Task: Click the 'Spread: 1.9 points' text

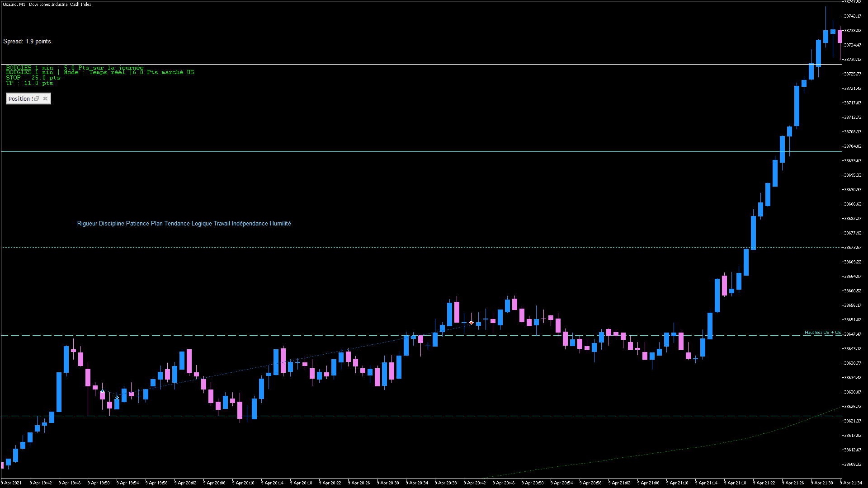Action: coord(28,42)
